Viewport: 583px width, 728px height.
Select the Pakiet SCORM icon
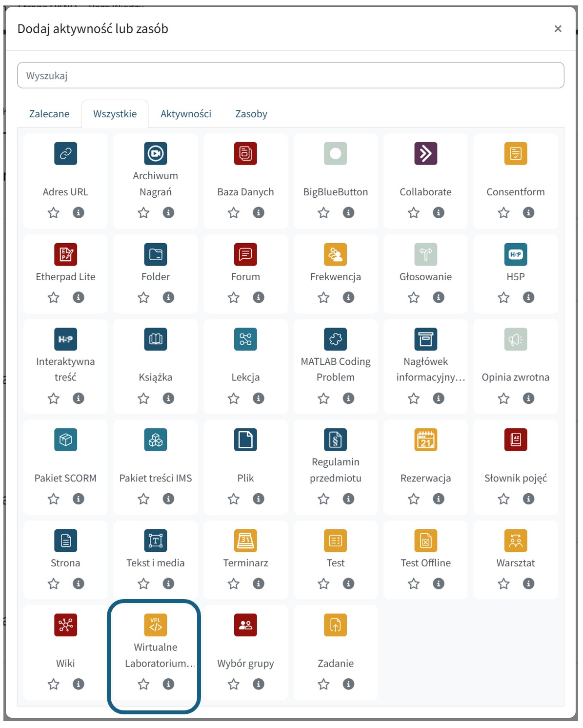tap(65, 440)
